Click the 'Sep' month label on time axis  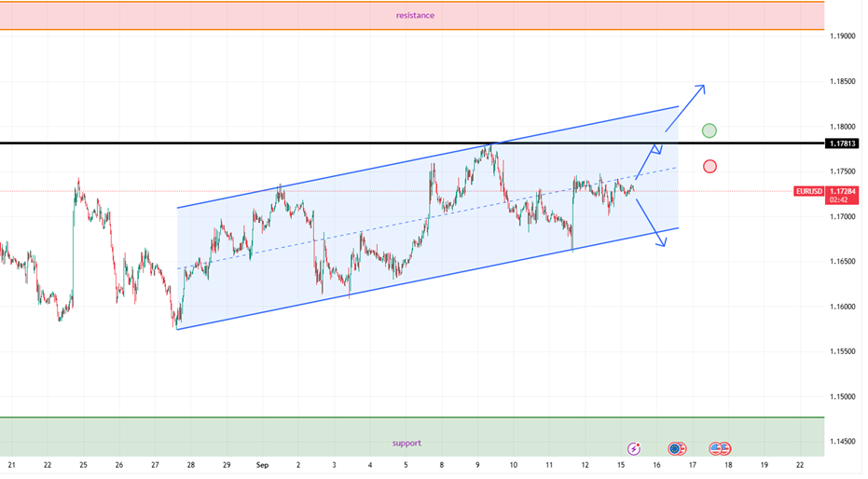pyautogui.click(x=262, y=465)
